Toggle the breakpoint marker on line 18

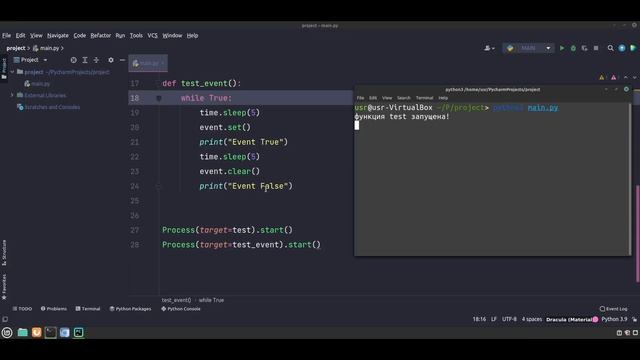click(x=159, y=98)
